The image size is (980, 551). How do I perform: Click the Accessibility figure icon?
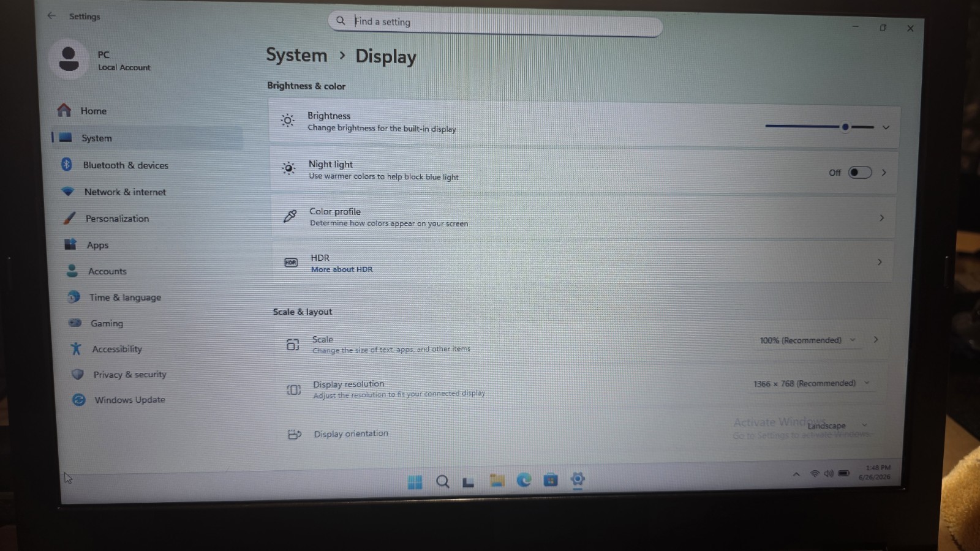coord(76,348)
